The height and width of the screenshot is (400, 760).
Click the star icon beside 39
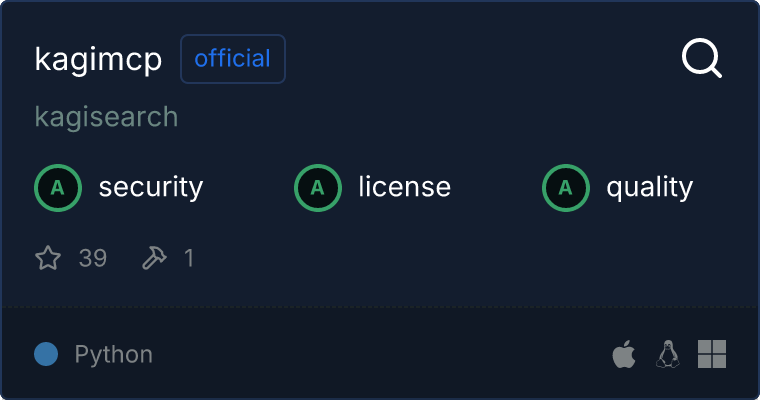[48, 258]
